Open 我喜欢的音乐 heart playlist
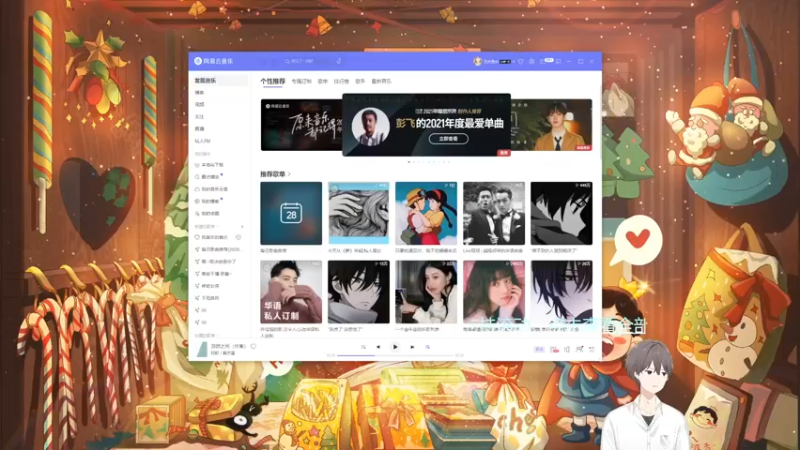Image resolution: width=800 pixels, height=450 pixels. point(212,237)
